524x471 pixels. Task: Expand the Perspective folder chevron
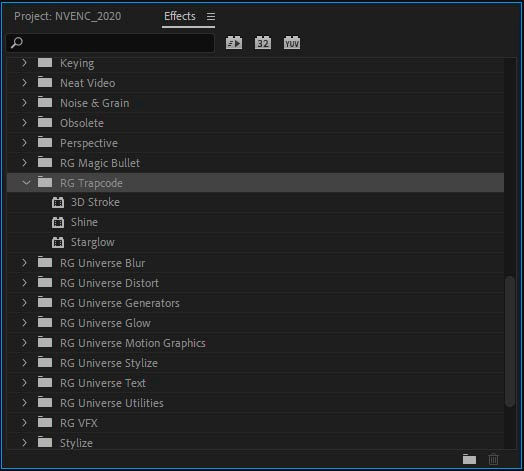point(24,143)
